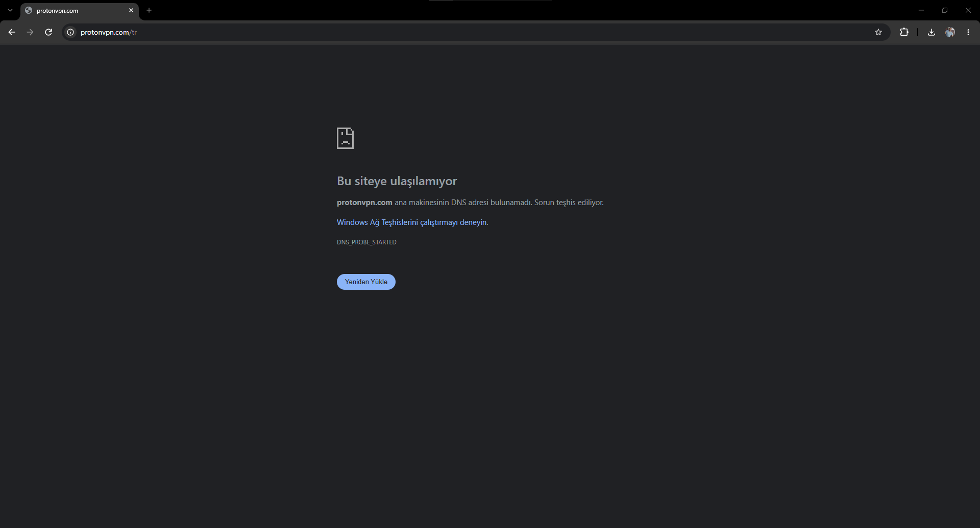Click the forward navigation arrow
This screenshot has height=528, width=980.
[x=30, y=32]
